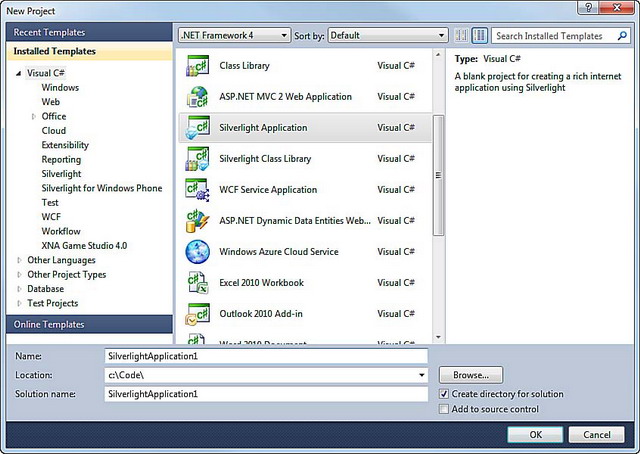Expand the Office tree node
This screenshot has height=454, width=640.
pyautogui.click(x=33, y=116)
